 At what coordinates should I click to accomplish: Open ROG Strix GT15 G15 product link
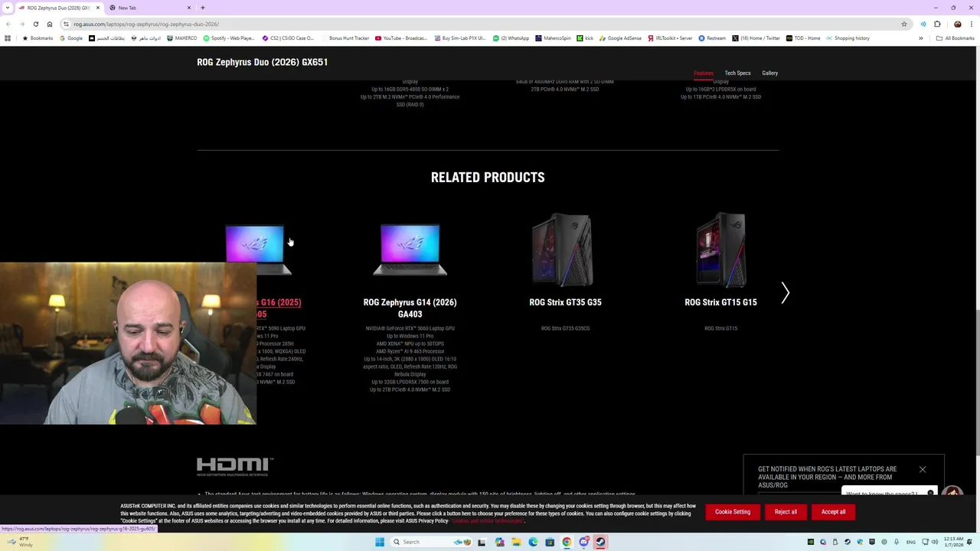point(720,302)
